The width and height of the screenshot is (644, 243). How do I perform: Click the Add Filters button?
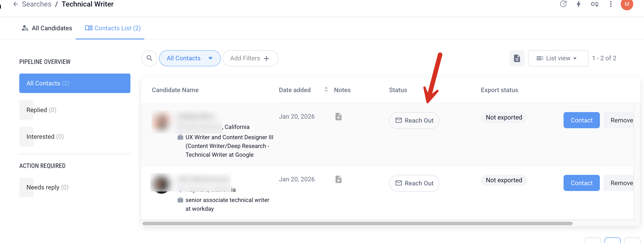pyautogui.click(x=250, y=58)
